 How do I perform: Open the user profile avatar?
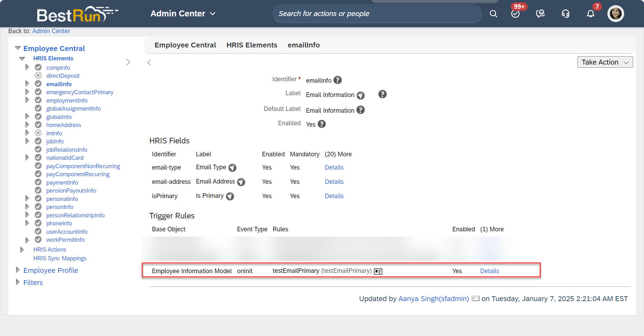[616, 14]
